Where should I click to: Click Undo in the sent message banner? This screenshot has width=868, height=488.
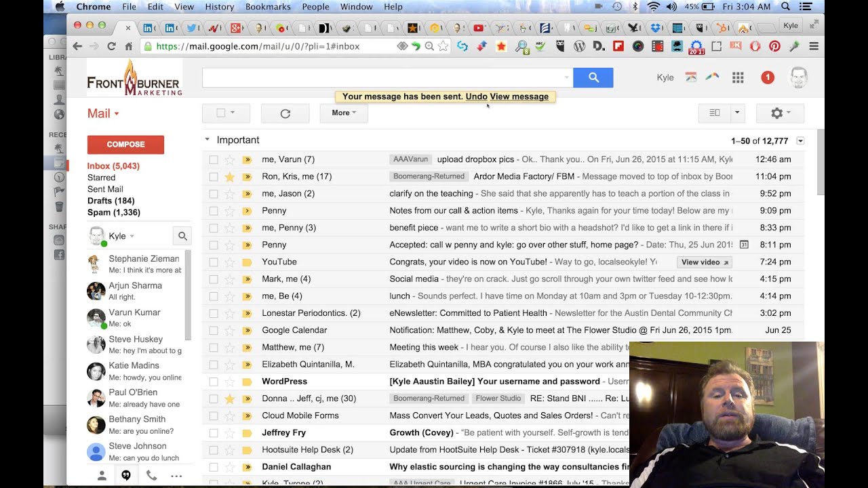[476, 97]
